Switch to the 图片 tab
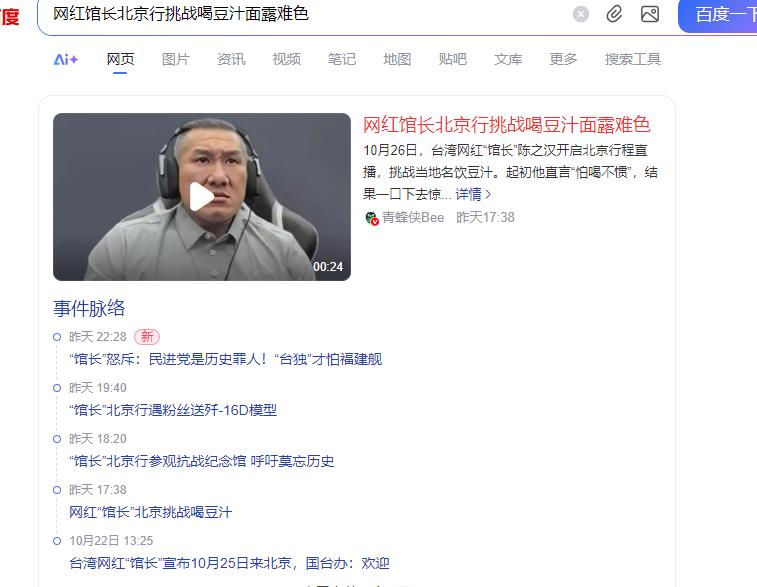 [176, 59]
